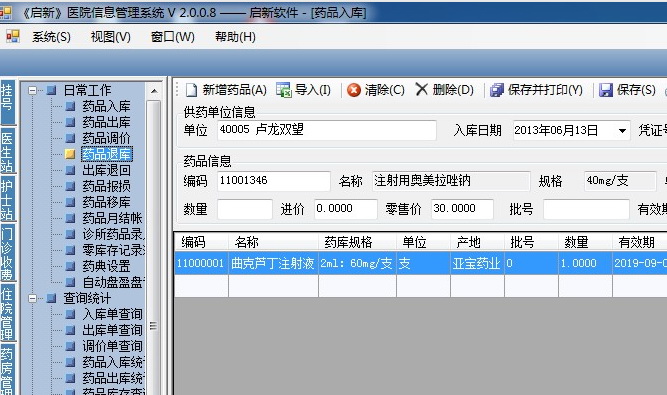
Task: Click the tree panel scroll-up arrow
Action: (x=154, y=91)
